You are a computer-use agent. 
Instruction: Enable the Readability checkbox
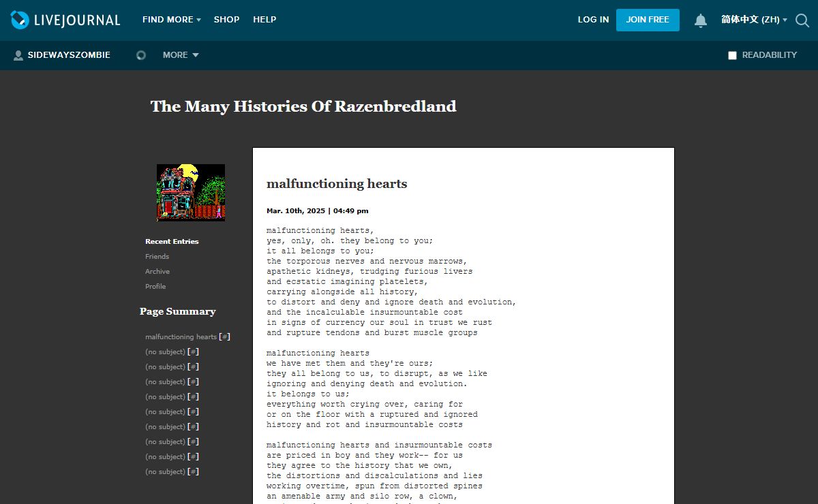(x=732, y=55)
